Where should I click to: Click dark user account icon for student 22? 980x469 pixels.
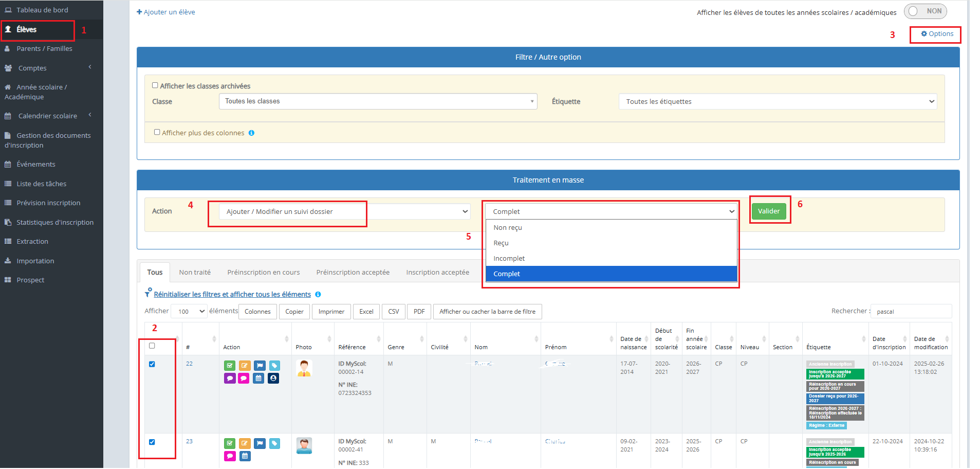pyautogui.click(x=273, y=378)
